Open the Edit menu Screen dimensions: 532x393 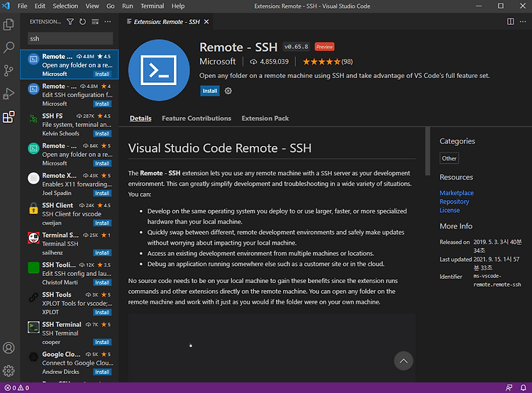[40, 6]
